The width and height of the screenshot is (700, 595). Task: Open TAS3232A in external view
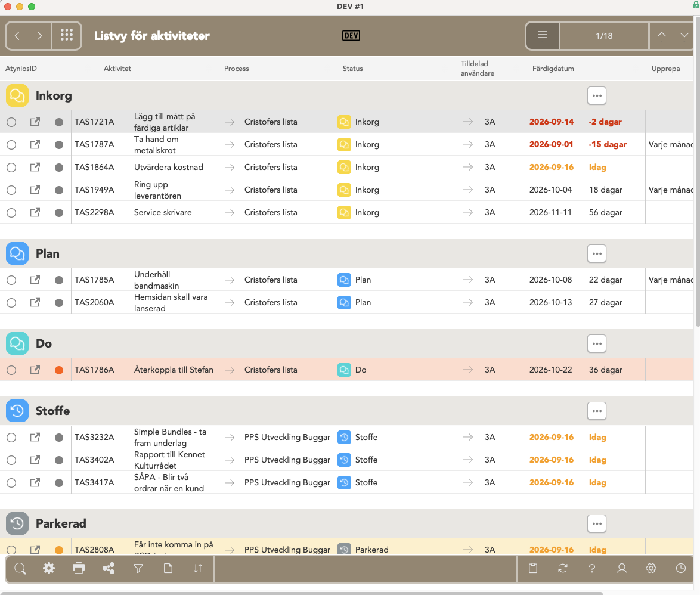click(35, 438)
